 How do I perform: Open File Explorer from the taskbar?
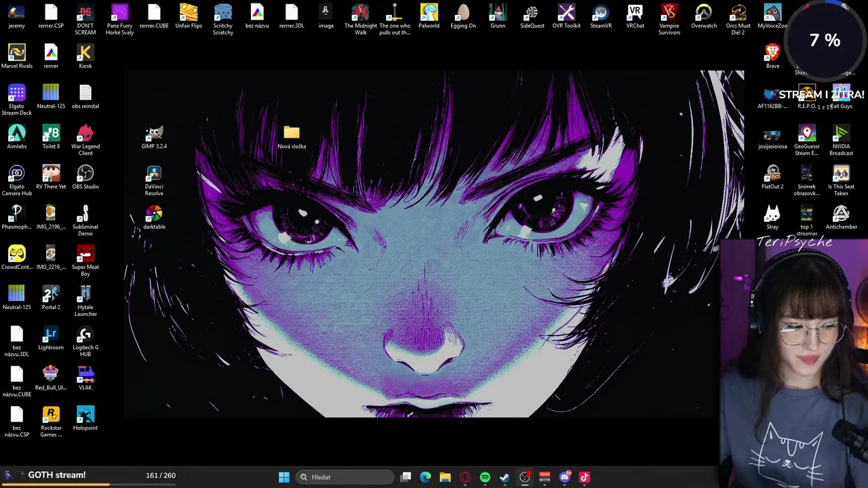(445, 477)
